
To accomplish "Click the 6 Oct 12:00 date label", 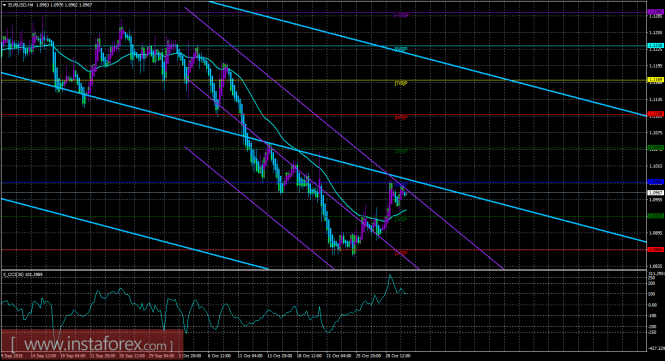I will point(219,356).
